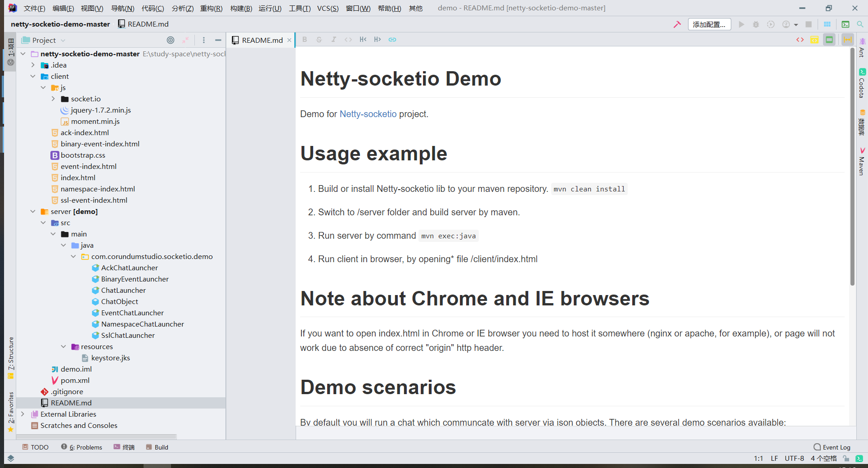Collapse the client folder in the tree

[33, 76]
